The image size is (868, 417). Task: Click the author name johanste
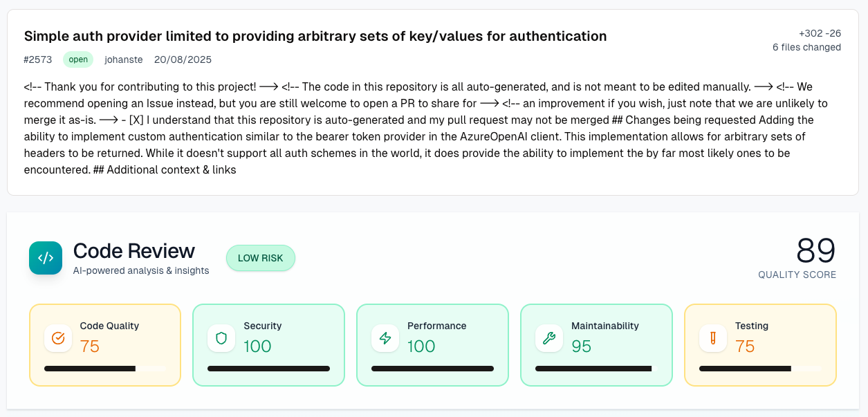124,59
